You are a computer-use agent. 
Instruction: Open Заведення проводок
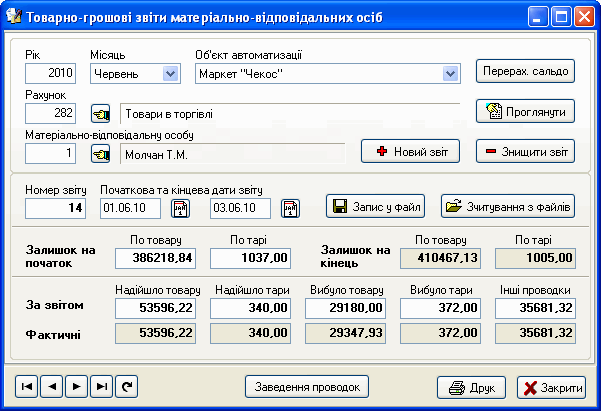coord(307,386)
